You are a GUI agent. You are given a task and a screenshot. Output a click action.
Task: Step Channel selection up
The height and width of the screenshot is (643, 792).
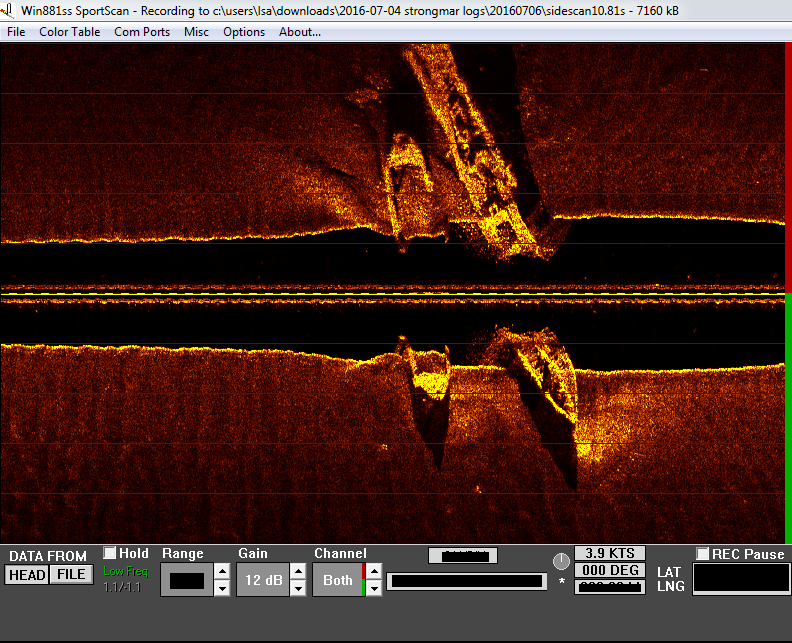[374, 571]
